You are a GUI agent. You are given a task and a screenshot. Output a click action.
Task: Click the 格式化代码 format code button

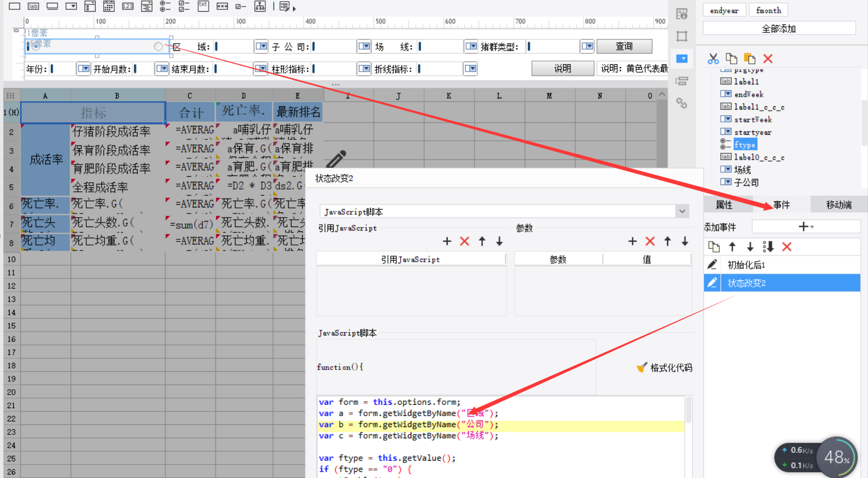click(664, 367)
